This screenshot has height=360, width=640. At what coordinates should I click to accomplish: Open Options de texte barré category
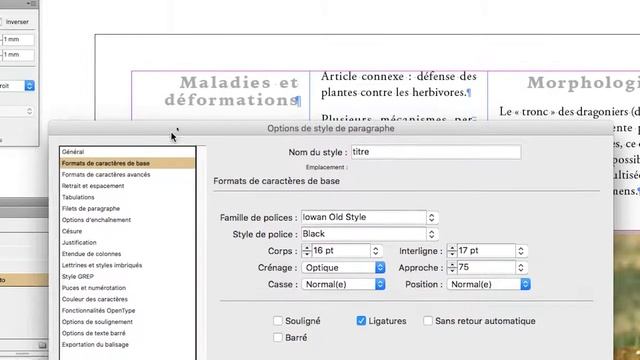[93, 333]
